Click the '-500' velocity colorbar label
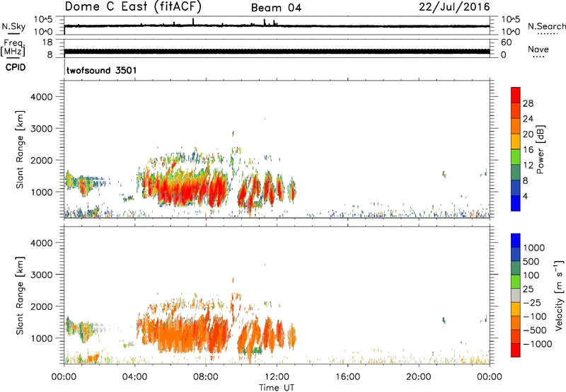Image resolution: width=566 pixels, height=392 pixels. [x=535, y=330]
